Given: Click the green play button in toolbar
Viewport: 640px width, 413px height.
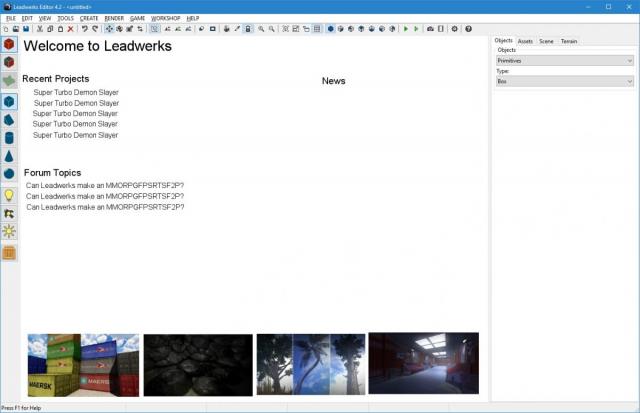Looking at the screenshot, I should point(405,29).
